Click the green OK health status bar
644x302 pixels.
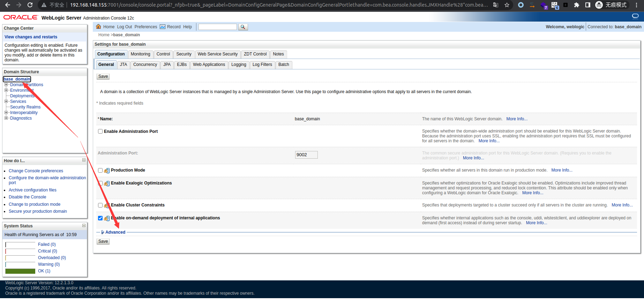pyautogui.click(x=20, y=271)
